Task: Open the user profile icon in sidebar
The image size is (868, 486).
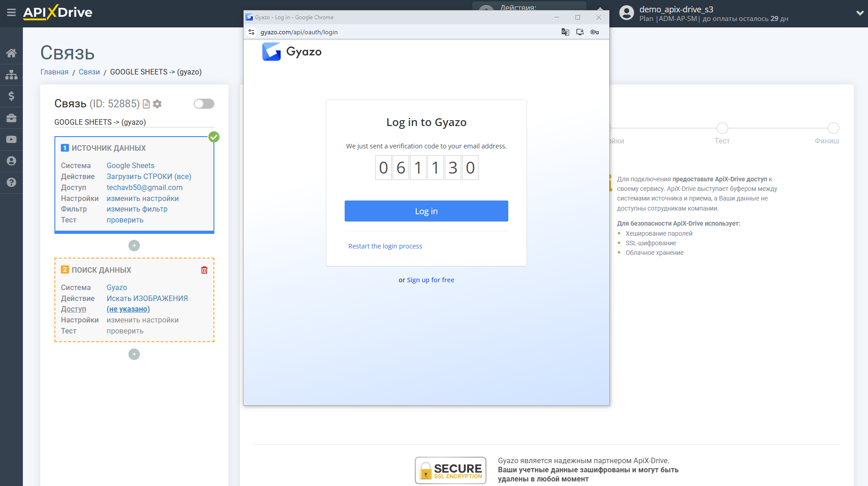Action: click(x=11, y=161)
